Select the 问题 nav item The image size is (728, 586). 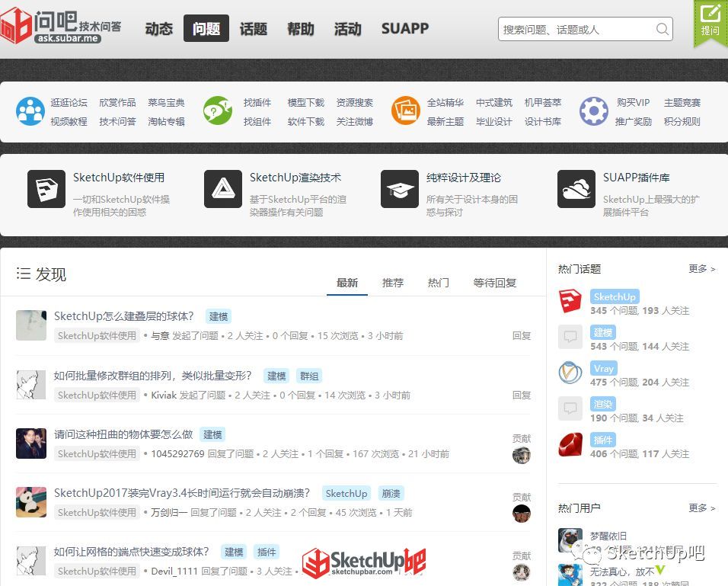(x=206, y=29)
